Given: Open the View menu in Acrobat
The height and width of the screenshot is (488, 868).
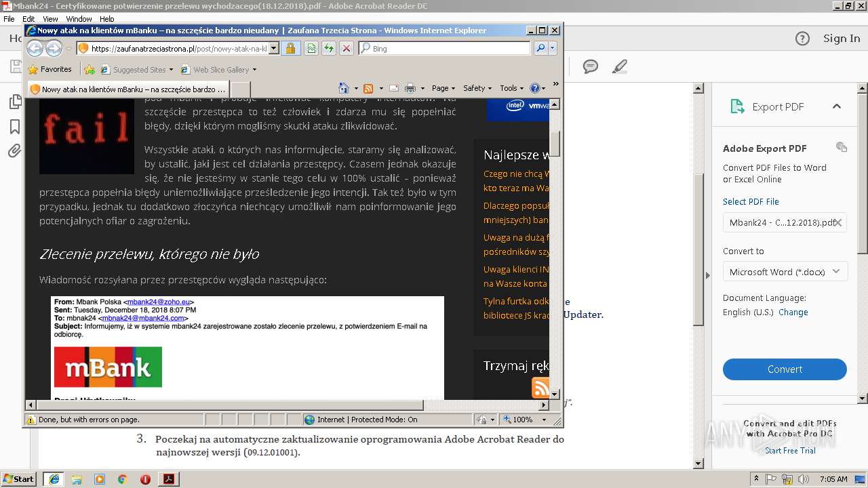Looking at the screenshot, I should (x=50, y=19).
